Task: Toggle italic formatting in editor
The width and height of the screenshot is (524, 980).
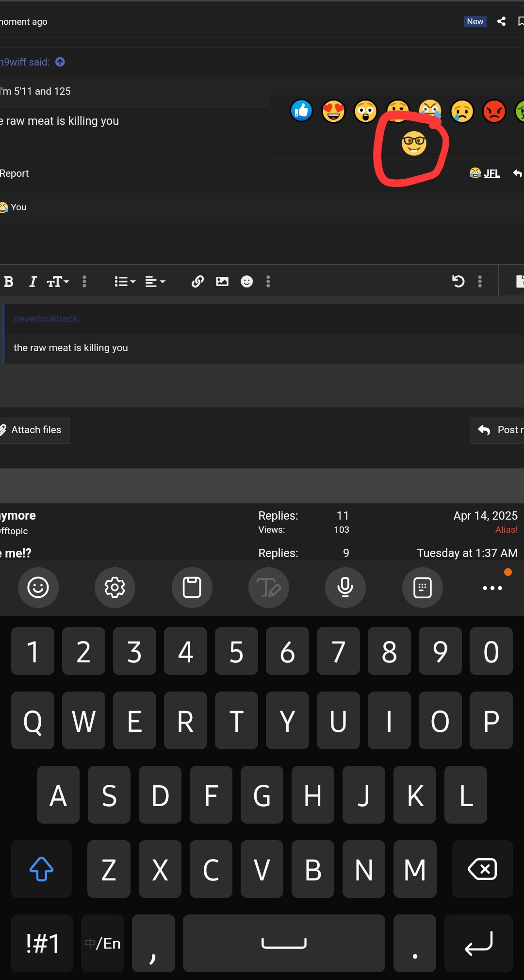Action: [33, 282]
